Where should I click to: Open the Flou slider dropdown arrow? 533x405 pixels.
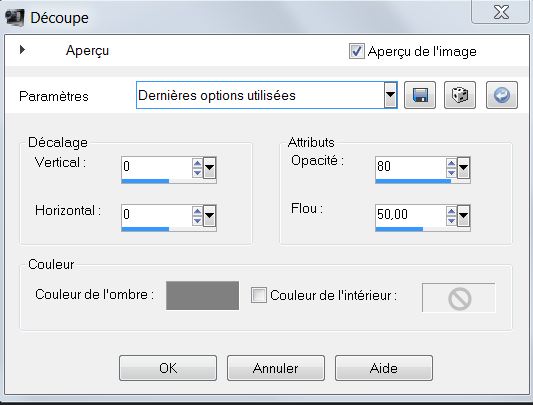pyautogui.click(x=464, y=215)
